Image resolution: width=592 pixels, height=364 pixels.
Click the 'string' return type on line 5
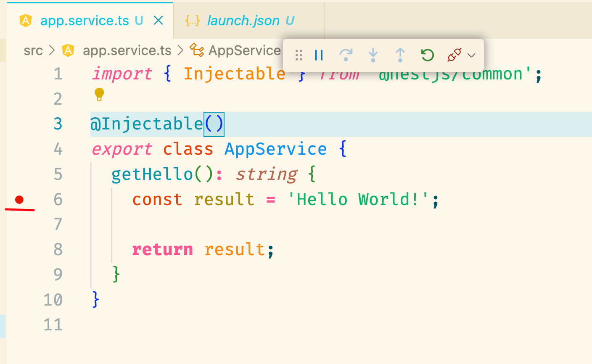click(x=267, y=174)
